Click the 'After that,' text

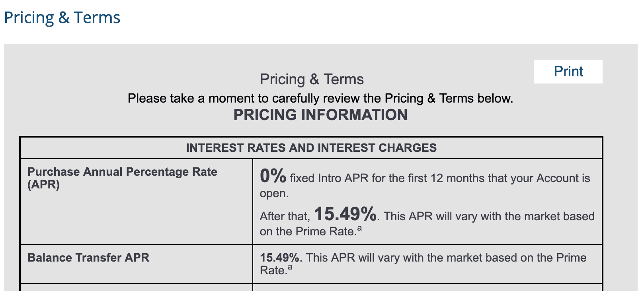[285, 216]
